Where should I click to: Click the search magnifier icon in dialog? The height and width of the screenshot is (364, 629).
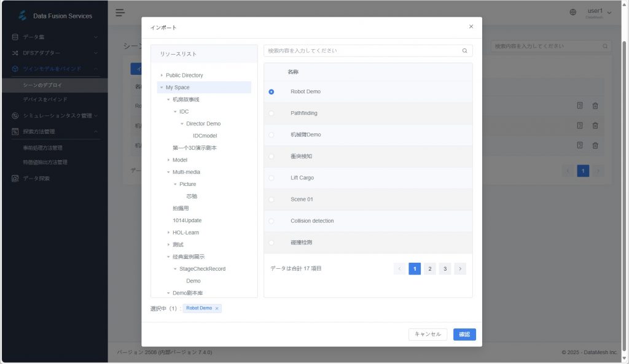[x=465, y=51]
